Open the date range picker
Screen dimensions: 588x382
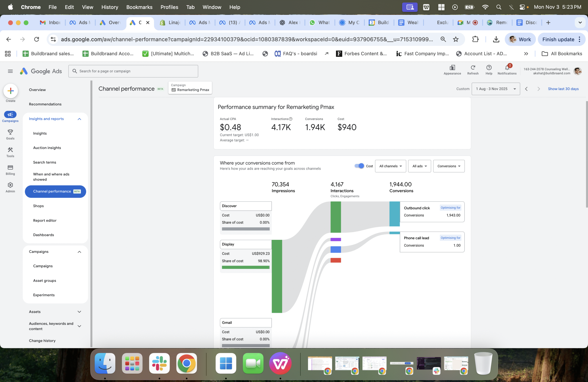coord(496,89)
